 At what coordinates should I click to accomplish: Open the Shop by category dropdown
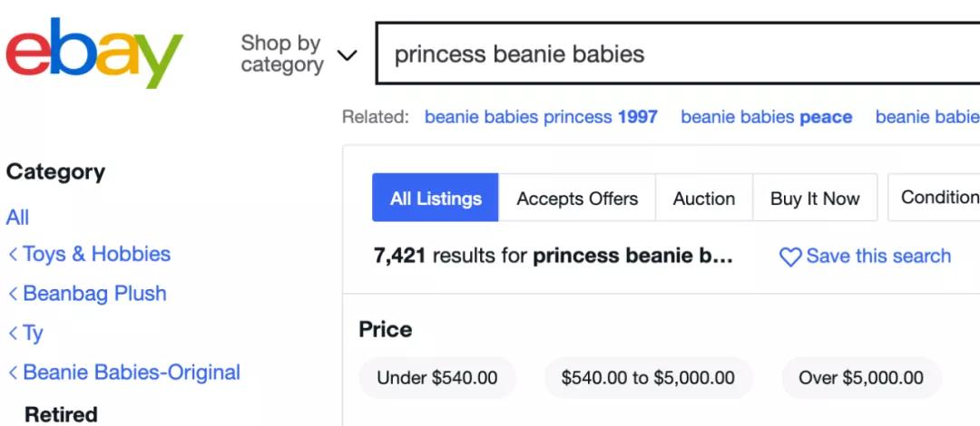[282, 53]
